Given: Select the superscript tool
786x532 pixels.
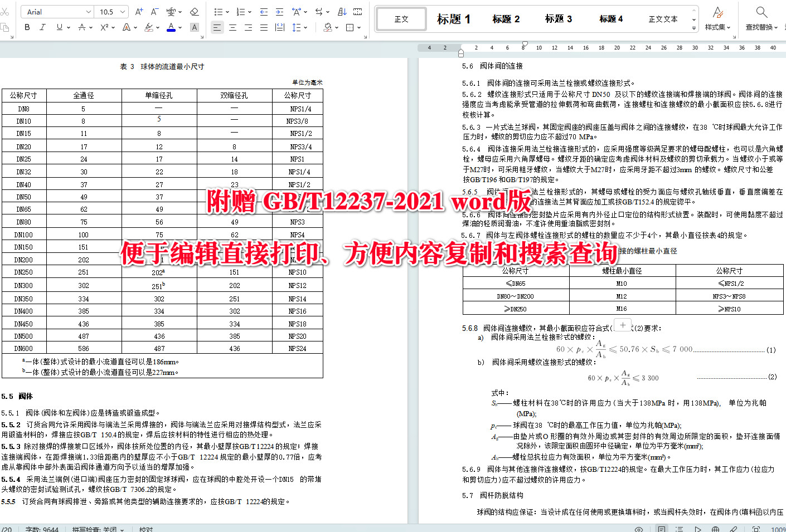Looking at the screenshot, I should 104,27.
